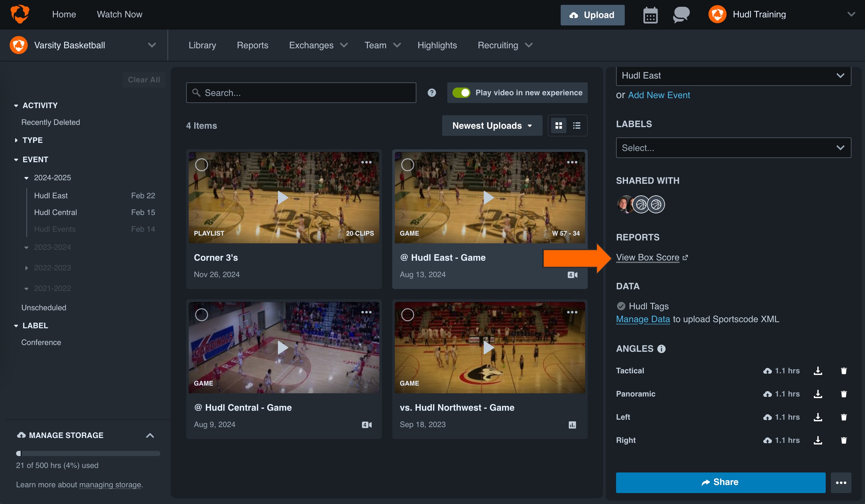Image resolution: width=865 pixels, height=504 pixels.
Task: Open the Newest Uploads sort dropdown
Action: pos(491,125)
